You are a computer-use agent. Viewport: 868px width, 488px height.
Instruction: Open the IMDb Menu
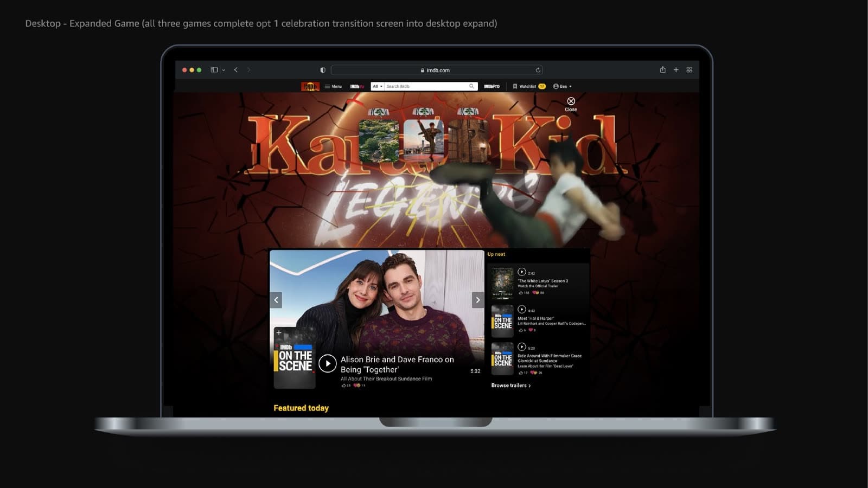333,86
